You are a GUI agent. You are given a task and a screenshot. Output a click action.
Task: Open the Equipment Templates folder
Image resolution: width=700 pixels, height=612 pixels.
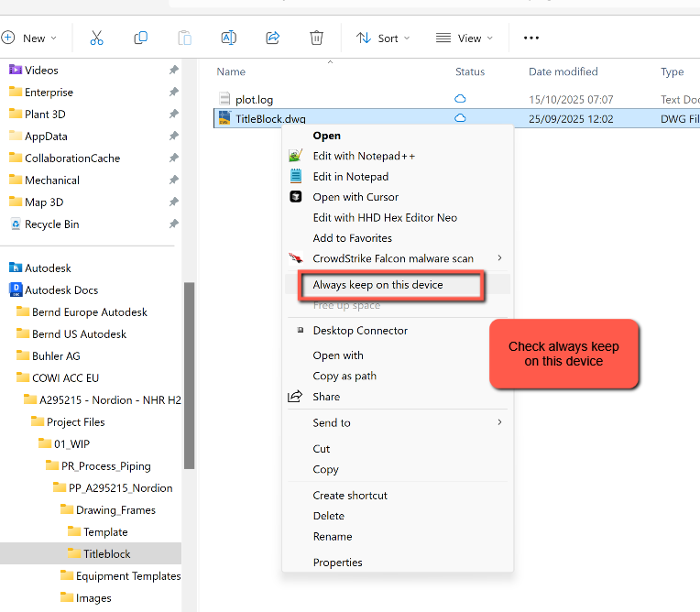pyautogui.click(x=128, y=576)
